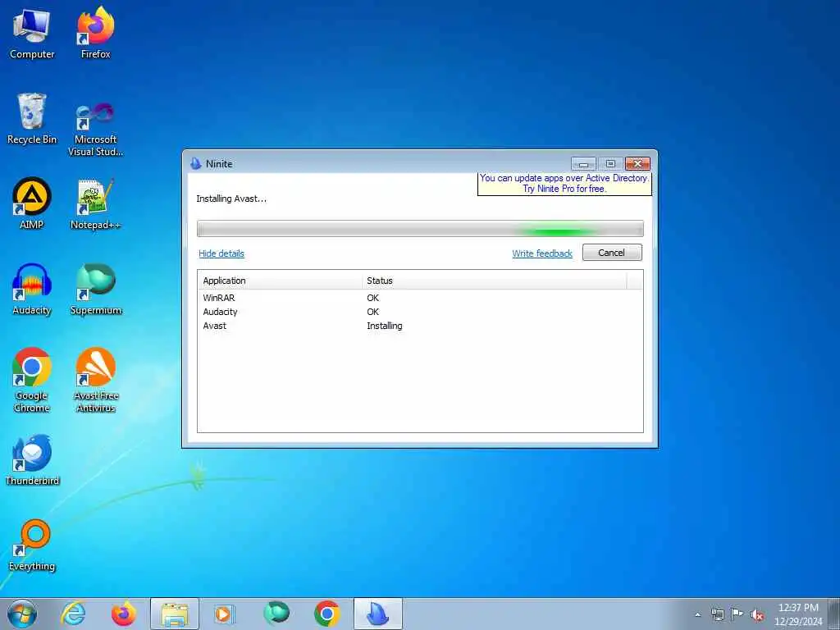The image size is (840, 630).
Task: Click the installation progress bar
Action: (420, 228)
